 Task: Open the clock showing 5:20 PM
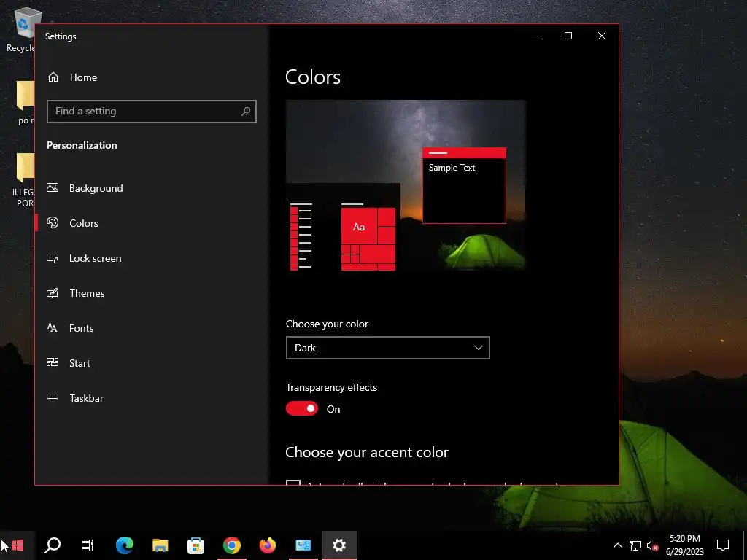click(684, 545)
